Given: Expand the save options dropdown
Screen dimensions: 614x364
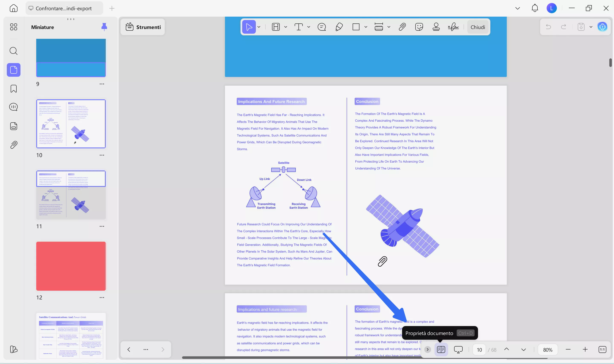Looking at the screenshot, I should (591, 27).
